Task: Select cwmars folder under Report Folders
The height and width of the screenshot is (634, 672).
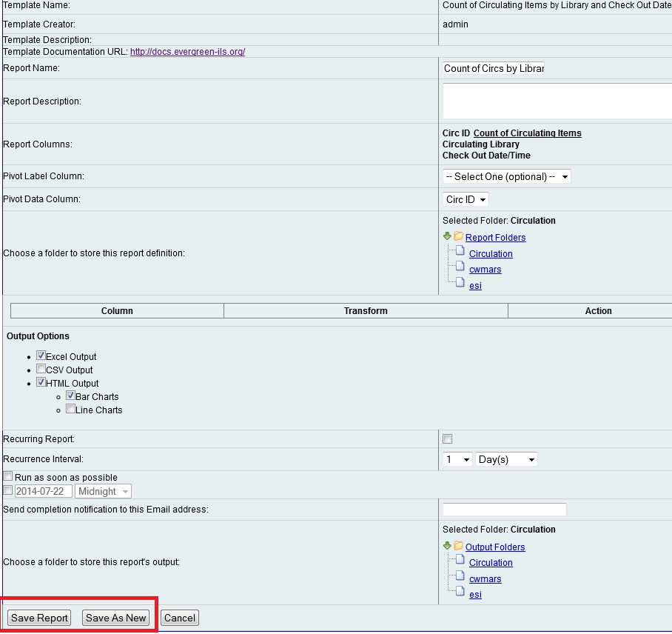Action: [485, 270]
